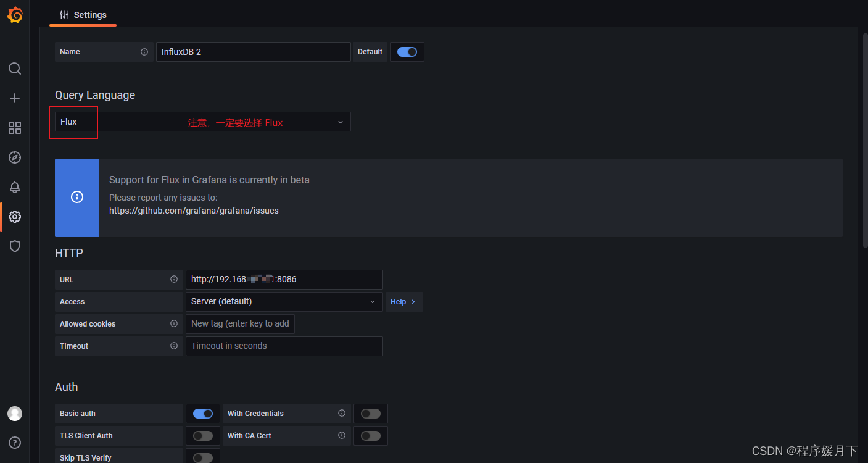Click the URL input field
868x463 pixels.
(284, 280)
